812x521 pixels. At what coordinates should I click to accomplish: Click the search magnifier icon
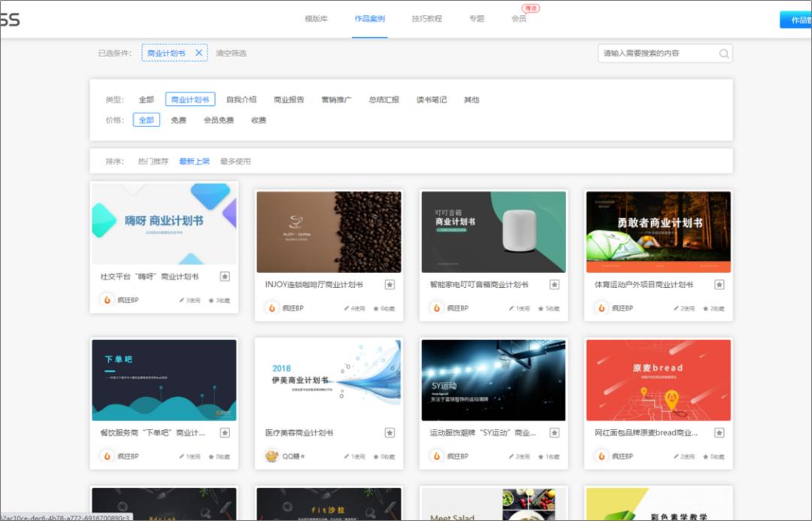coord(723,53)
